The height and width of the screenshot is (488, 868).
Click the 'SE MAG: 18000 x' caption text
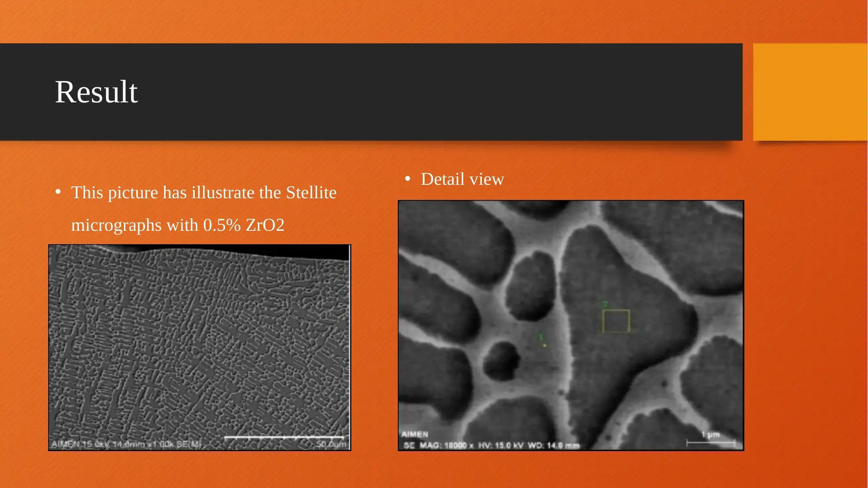(439, 445)
